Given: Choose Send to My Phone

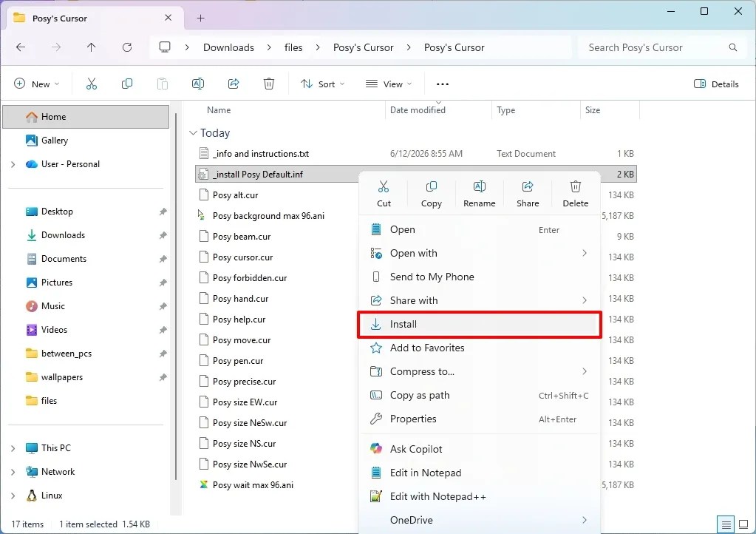Looking at the screenshot, I should coord(480,277).
